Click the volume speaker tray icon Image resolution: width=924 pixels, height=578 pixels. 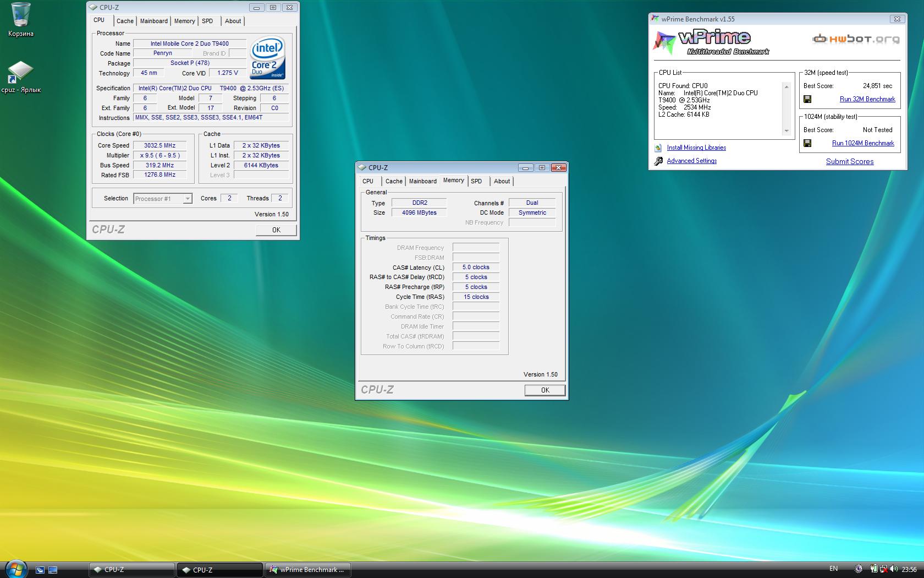[x=893, y=569]
